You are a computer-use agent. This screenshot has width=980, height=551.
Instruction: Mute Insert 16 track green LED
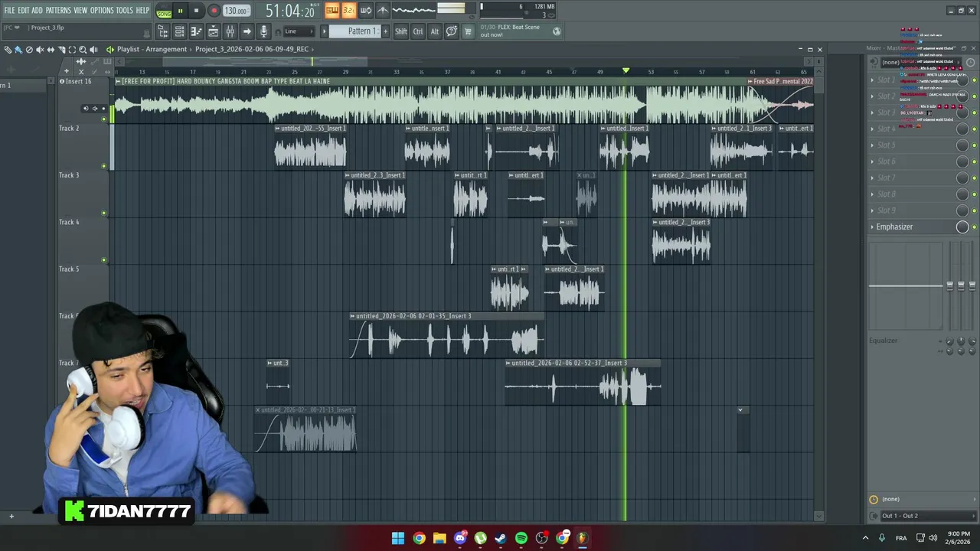[104, 119]
